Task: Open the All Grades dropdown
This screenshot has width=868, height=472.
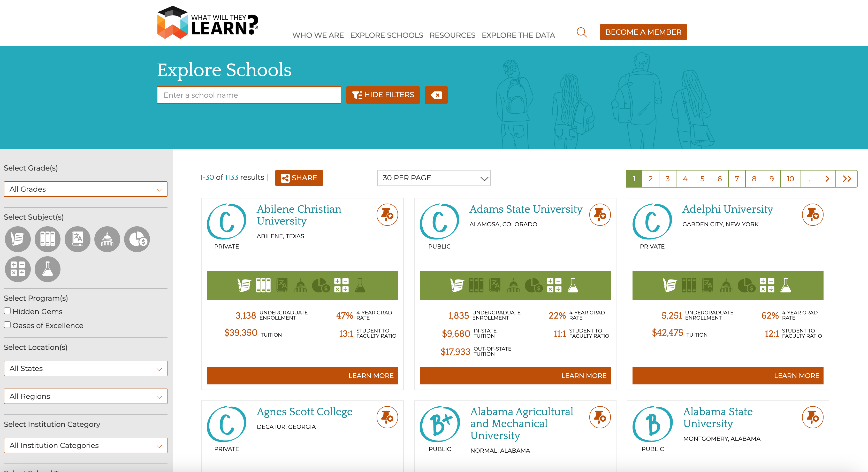Action: click(86, 189)
